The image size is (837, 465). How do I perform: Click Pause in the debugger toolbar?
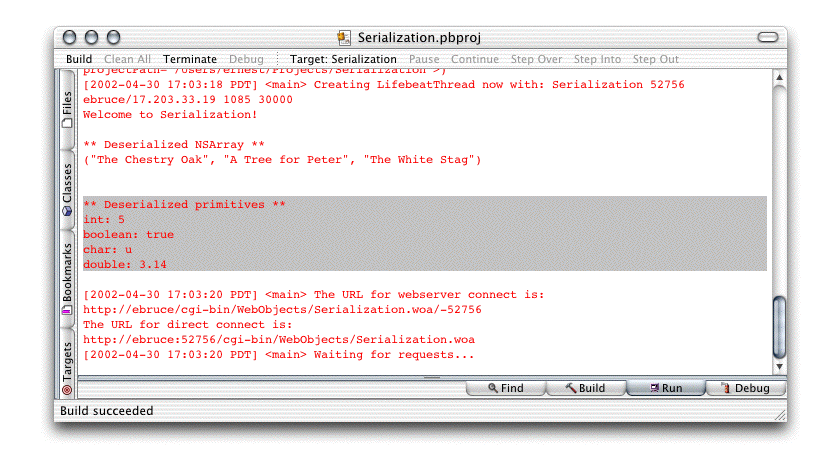click(x=424, y=59)
